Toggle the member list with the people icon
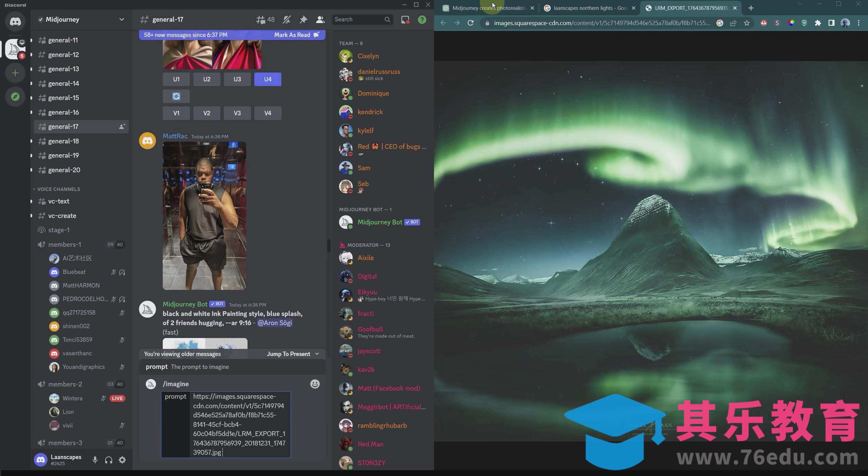The width and height of the screenshot is (868, 476). tap(320, 20)
